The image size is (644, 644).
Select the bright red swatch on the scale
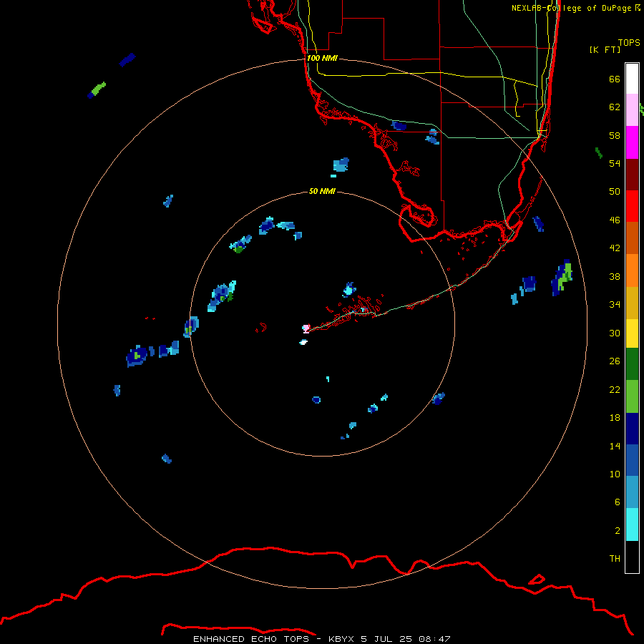[632, 206]
